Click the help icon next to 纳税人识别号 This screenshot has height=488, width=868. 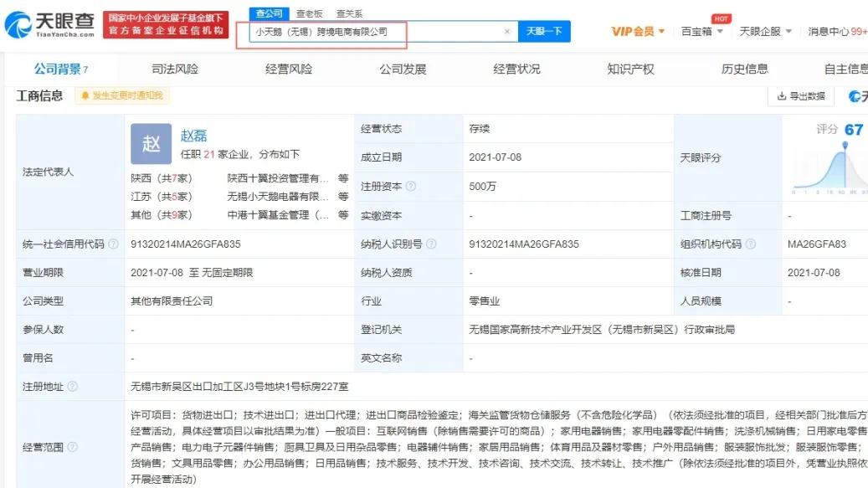click(431, 244)
